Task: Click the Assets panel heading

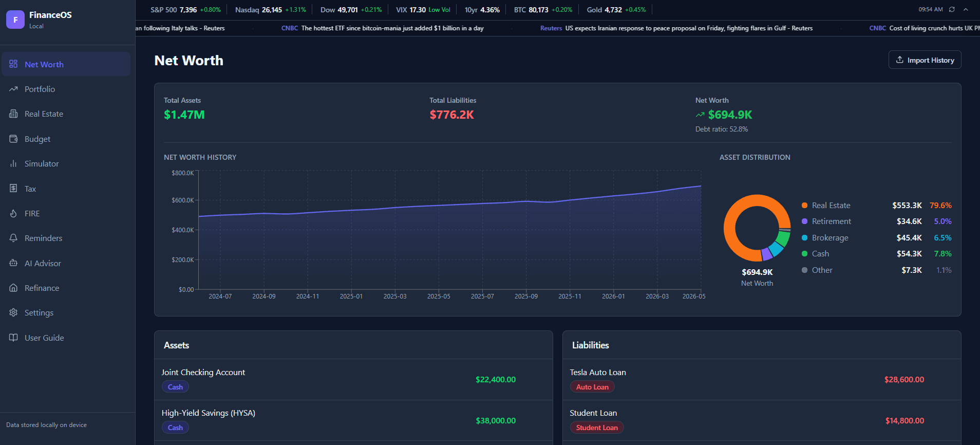Action: [x=176, y=345]
